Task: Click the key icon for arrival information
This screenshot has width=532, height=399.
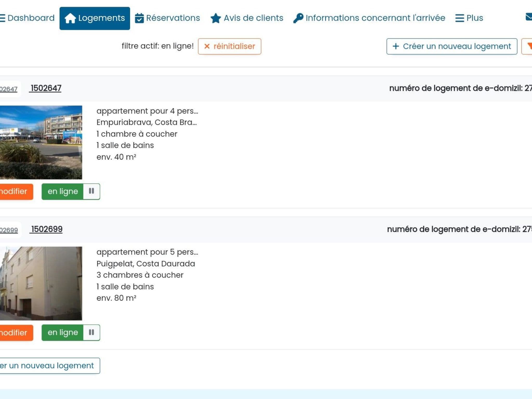Action: [298, 18]
